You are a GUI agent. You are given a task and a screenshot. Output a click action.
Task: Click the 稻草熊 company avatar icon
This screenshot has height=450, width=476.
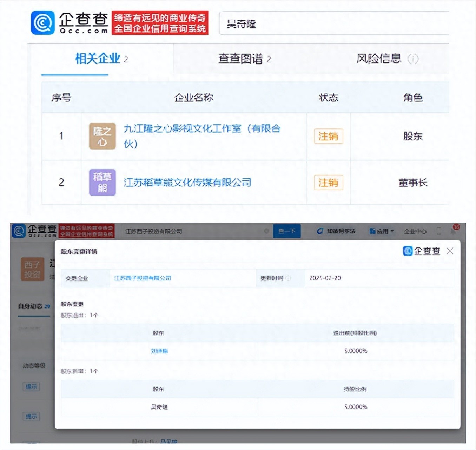pyautogui.click(x=102, y=183)
